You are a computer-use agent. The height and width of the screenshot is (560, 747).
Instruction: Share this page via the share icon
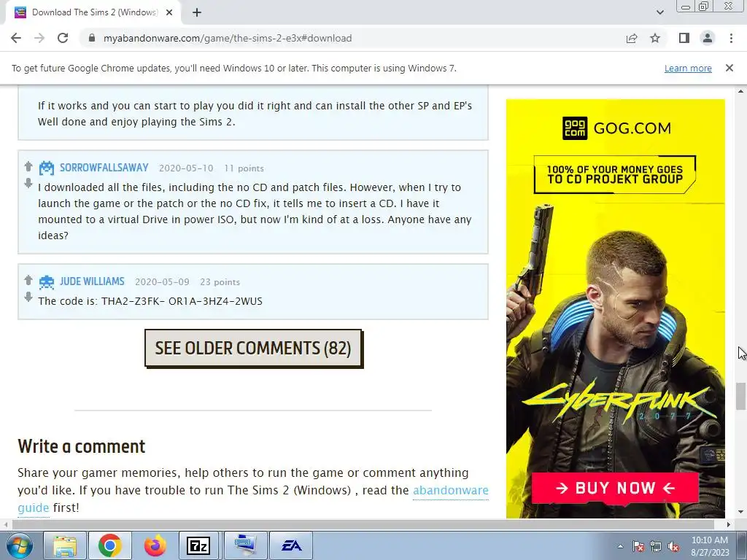[x=632, y=38]
